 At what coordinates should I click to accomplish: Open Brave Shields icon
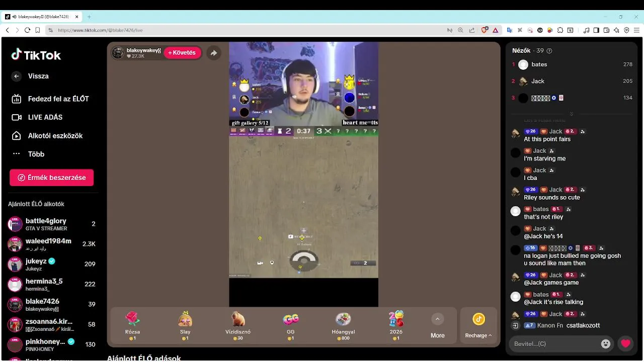pyautogui.click(x=485, y=30)
